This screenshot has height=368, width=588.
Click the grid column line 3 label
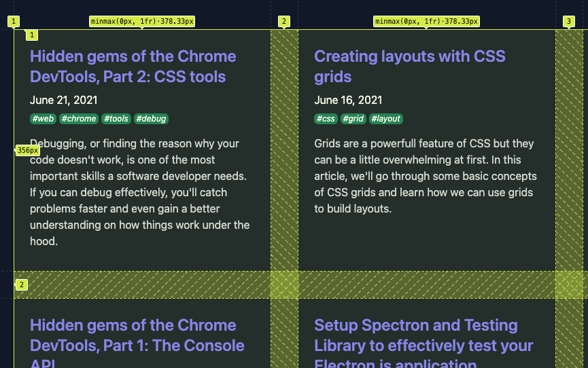pyautogui.click(x=569, y=22)
